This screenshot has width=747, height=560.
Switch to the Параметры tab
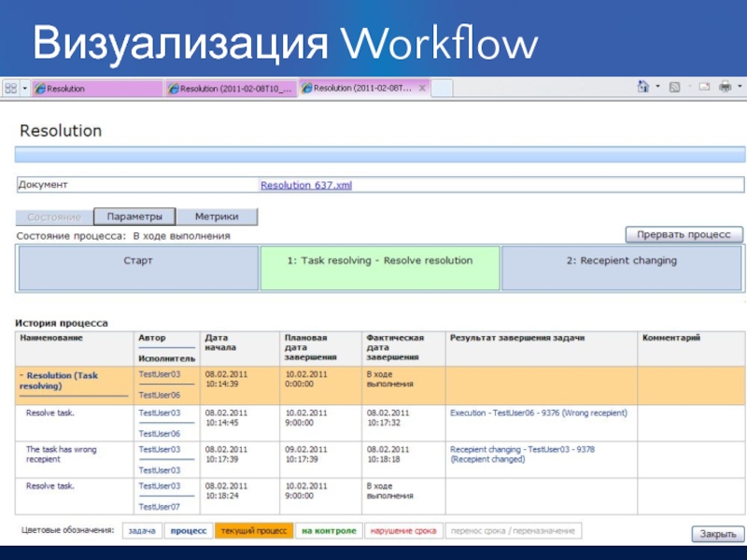click(134, 217)
